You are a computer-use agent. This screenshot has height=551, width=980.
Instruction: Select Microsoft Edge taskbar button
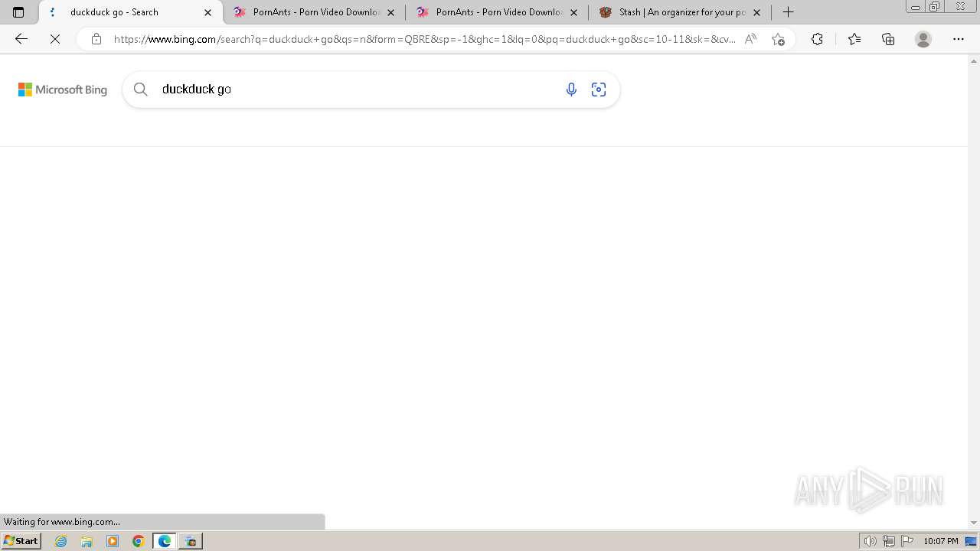point(165,541)
